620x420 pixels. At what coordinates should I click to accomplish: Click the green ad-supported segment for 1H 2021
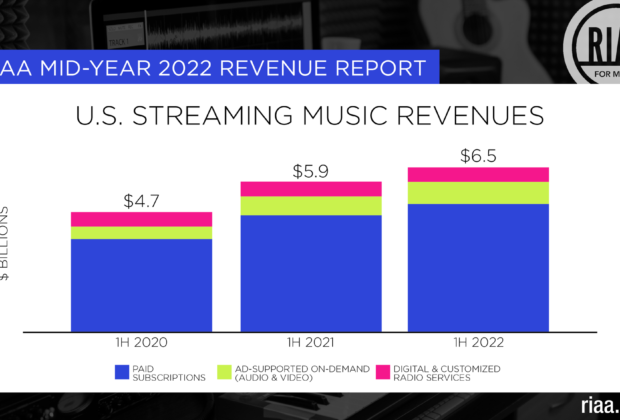[x=311, y=206]
